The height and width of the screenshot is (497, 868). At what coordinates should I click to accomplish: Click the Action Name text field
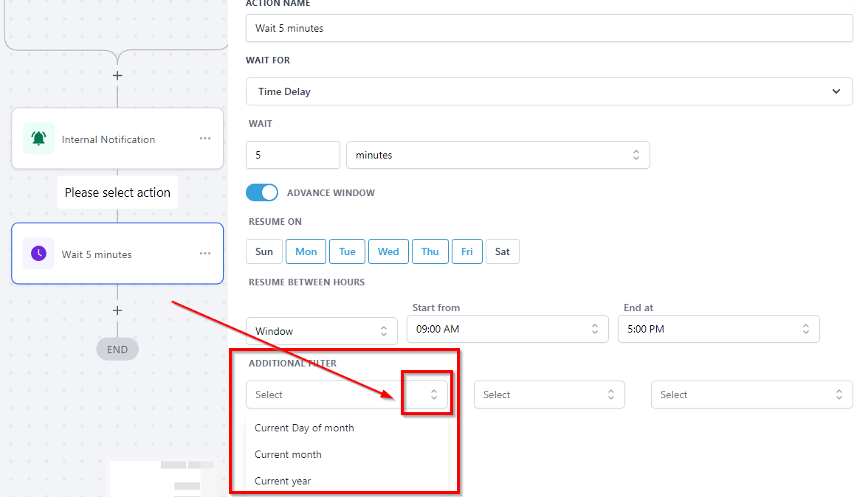click(549, 28)
